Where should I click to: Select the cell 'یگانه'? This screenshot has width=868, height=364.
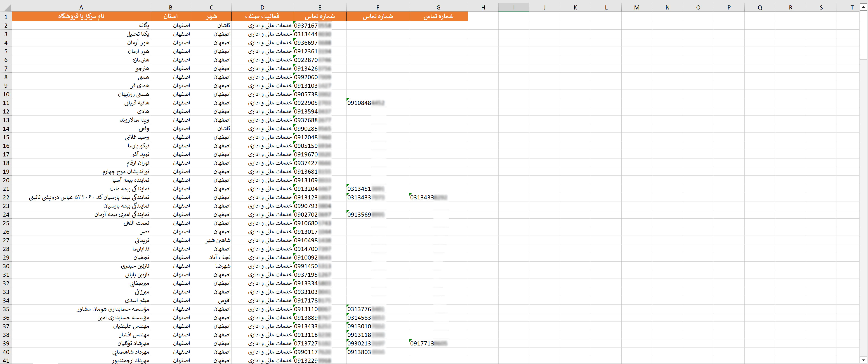click(x=81, y=25)
